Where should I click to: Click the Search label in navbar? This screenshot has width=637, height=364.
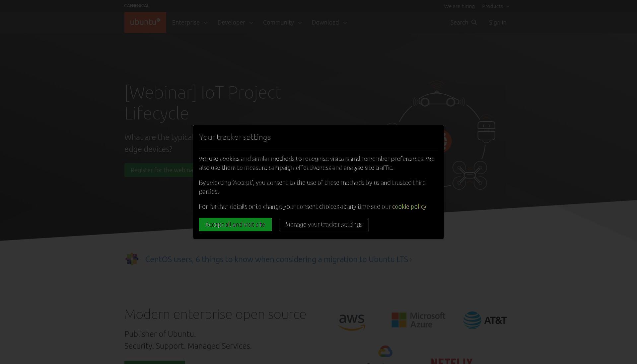(459, 22)
